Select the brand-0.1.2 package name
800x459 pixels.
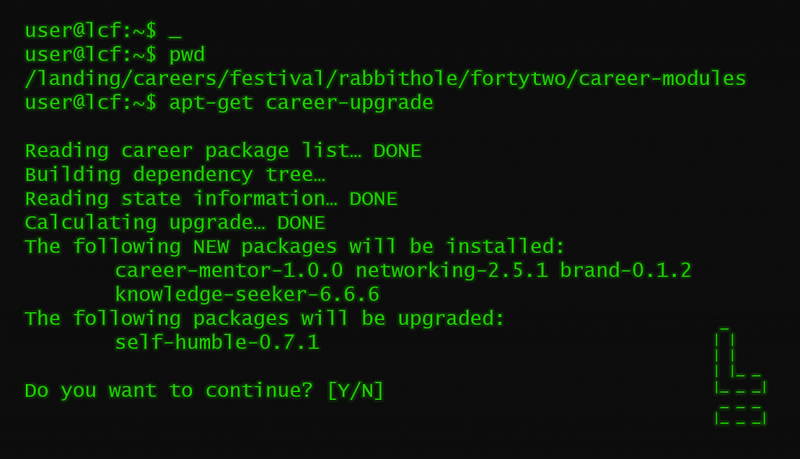pyautogui.click(x=626, y=271)
